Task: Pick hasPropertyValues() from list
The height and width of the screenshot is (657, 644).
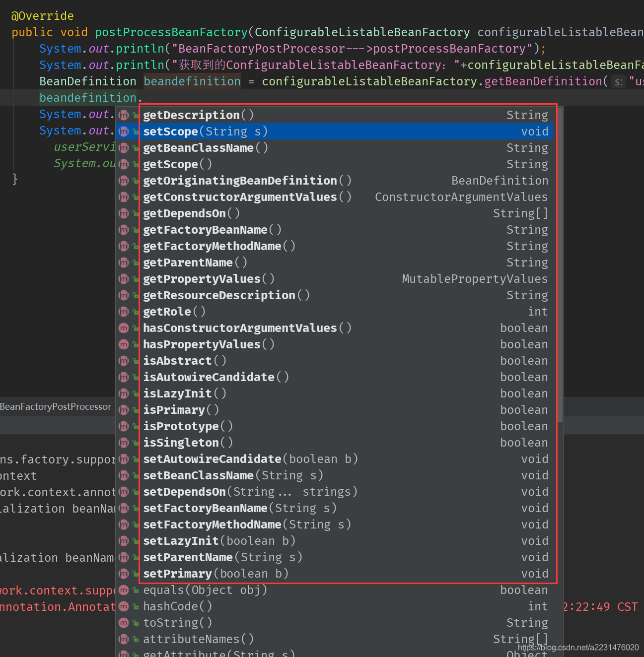Action: pyautogui.click(x=335, y=344)
